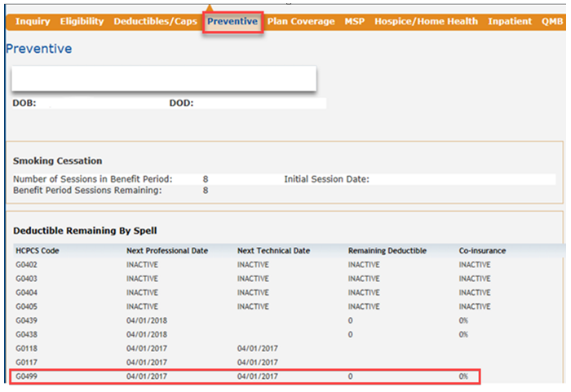Screen dimensions: 571x392
Task: Click the G0439 HCPCS code
Action: (x=28, y=320)
